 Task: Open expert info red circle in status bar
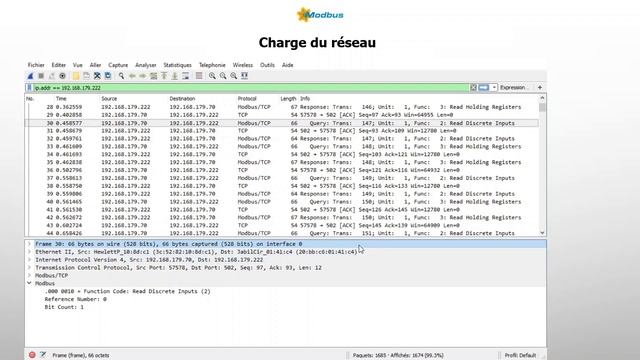coord(32,355)
